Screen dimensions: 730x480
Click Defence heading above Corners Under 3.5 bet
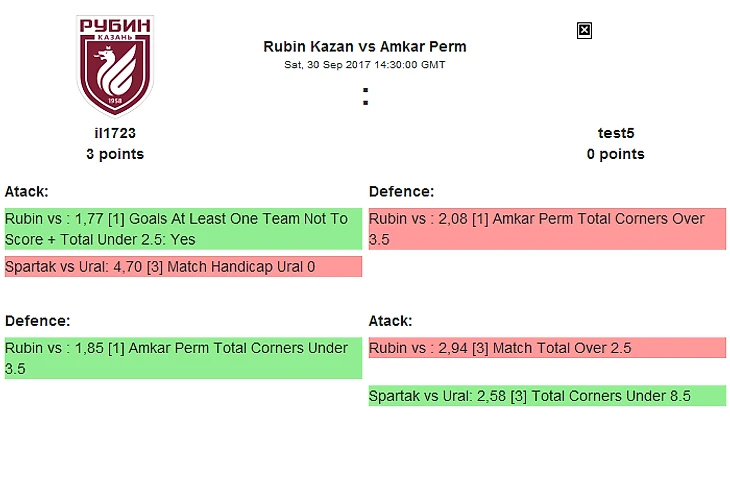point(37,321)
